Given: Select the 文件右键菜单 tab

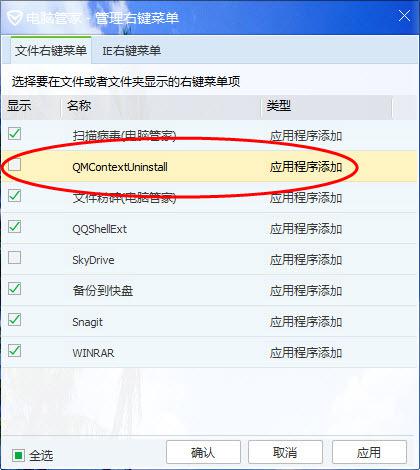Looking at the screenshot, I should (51, 51).
